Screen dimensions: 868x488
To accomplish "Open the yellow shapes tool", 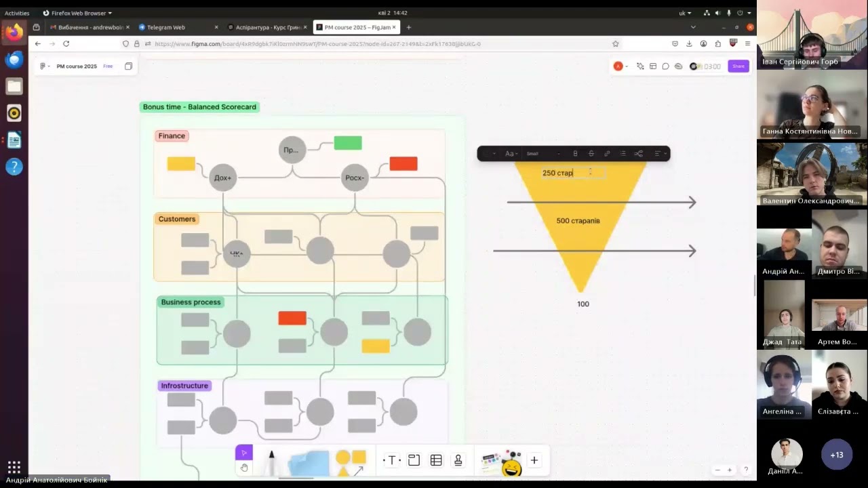I will [351, 462].
